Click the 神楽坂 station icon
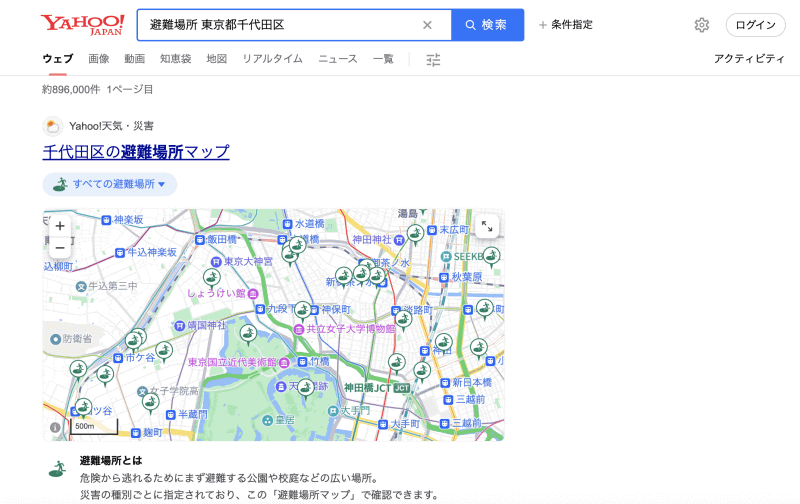The width and height of the screenshot is (800, 504). tap(106, 220)
